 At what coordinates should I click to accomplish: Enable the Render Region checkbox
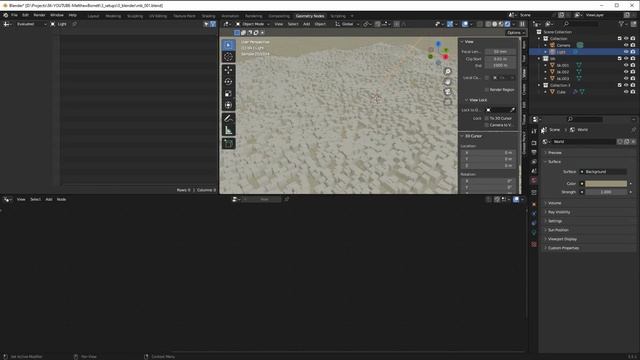click(x=487, y=89)
